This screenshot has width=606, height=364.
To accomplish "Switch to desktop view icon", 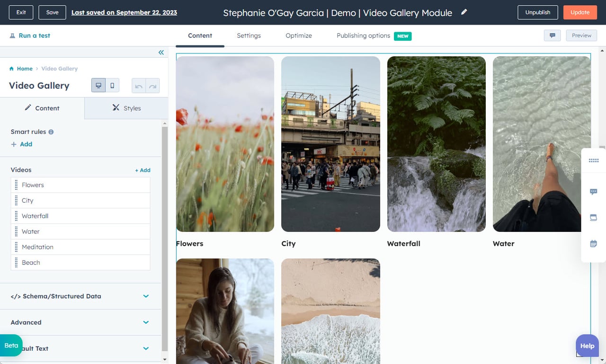I will point(98,86).
